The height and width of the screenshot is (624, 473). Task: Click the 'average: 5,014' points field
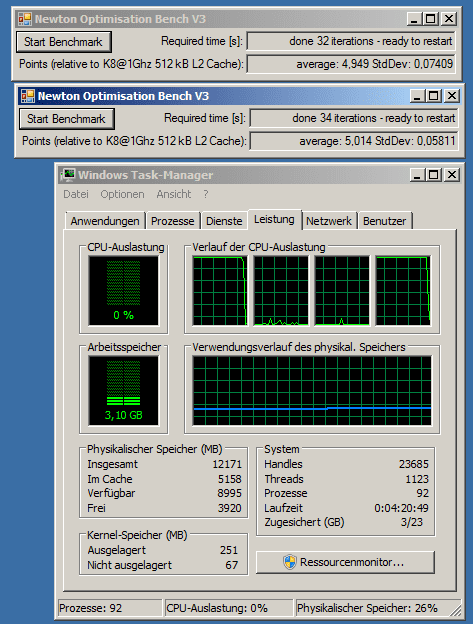tap(354, 141)
